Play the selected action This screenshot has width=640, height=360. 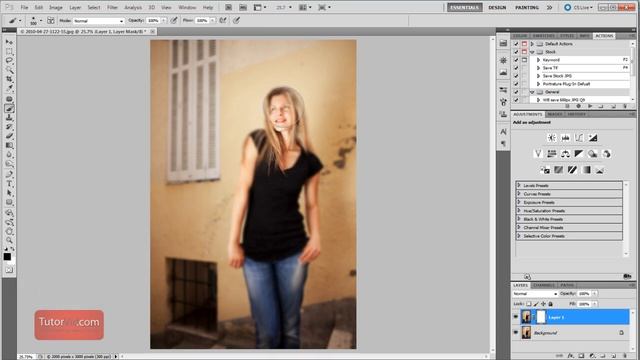tap(590, 106)
